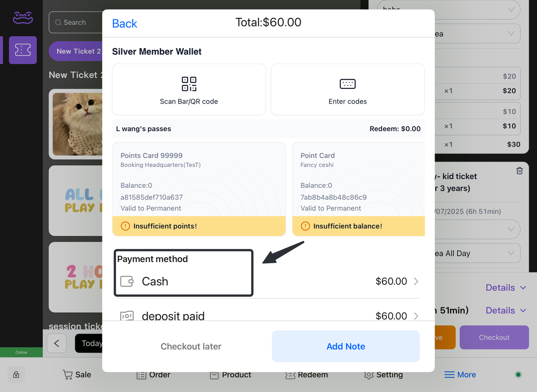Click the frog logo icon
Viewport: 537px width, 392px height.
coord(23,18)
